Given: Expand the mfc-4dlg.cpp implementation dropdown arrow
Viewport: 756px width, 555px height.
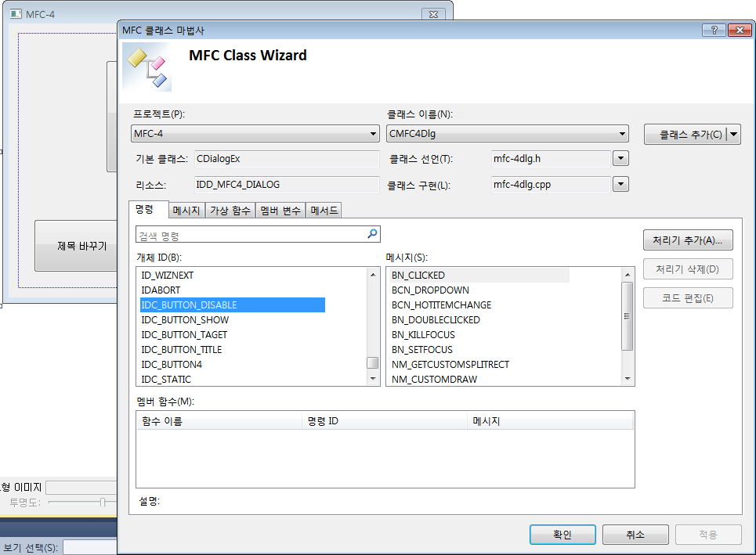Looking at the screenshot, I should point(620,183).
